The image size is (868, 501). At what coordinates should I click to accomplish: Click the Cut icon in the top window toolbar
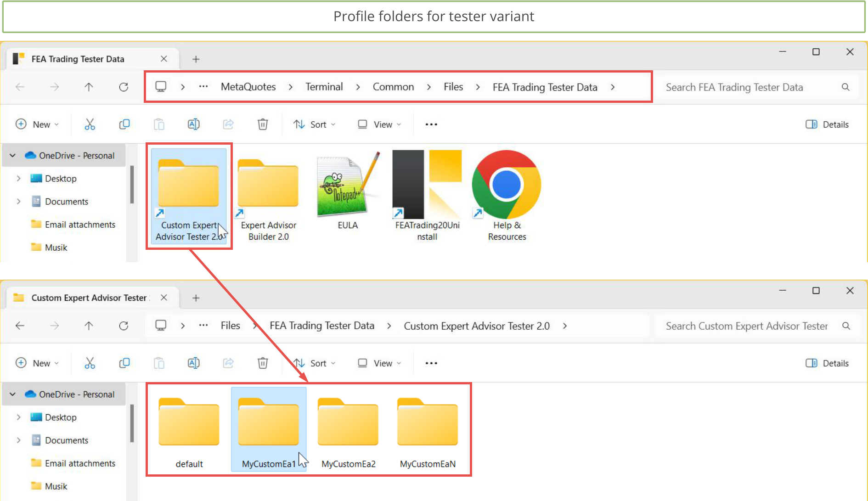pyautogui.click(x=90, y=124)
